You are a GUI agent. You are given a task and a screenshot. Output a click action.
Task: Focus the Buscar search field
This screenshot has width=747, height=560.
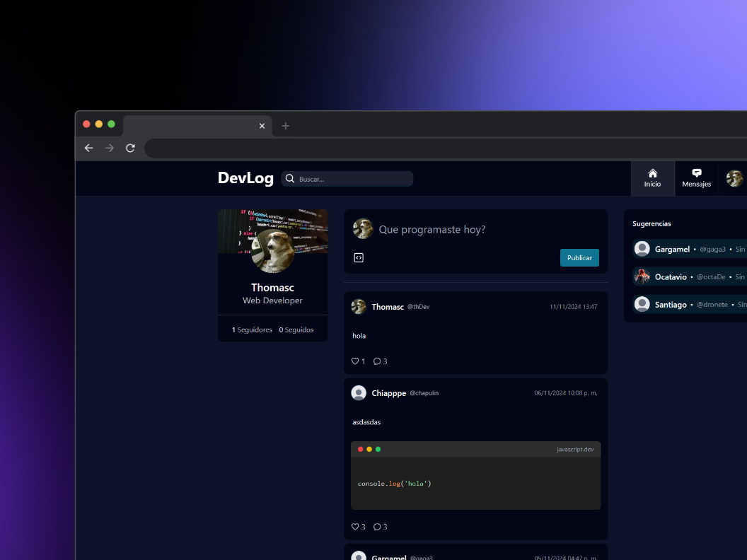[x=347, y=179]
